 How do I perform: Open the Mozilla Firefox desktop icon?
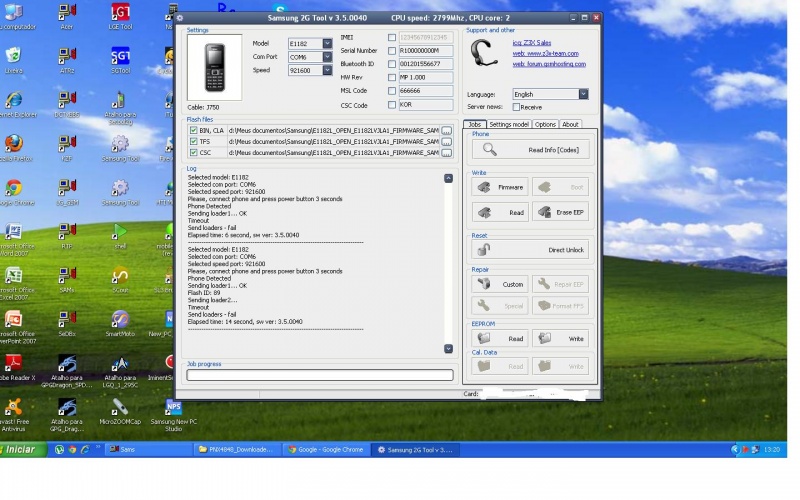pos(14,148)
